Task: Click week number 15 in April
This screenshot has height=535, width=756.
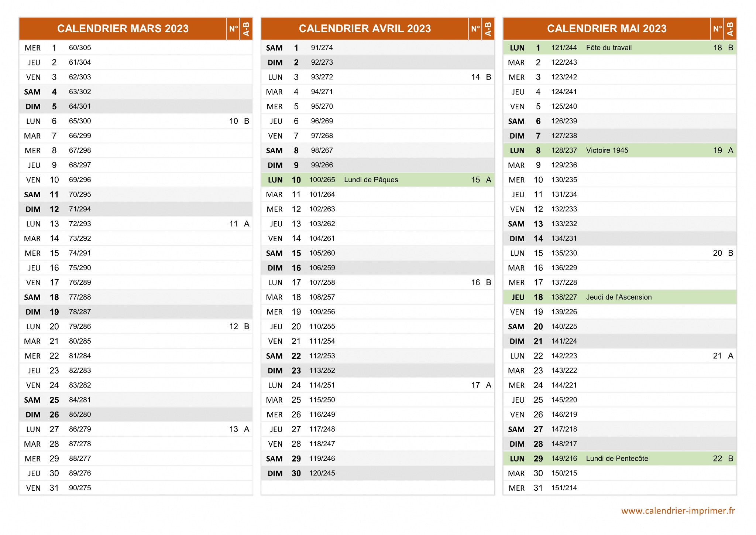Action: coord(475,180)
